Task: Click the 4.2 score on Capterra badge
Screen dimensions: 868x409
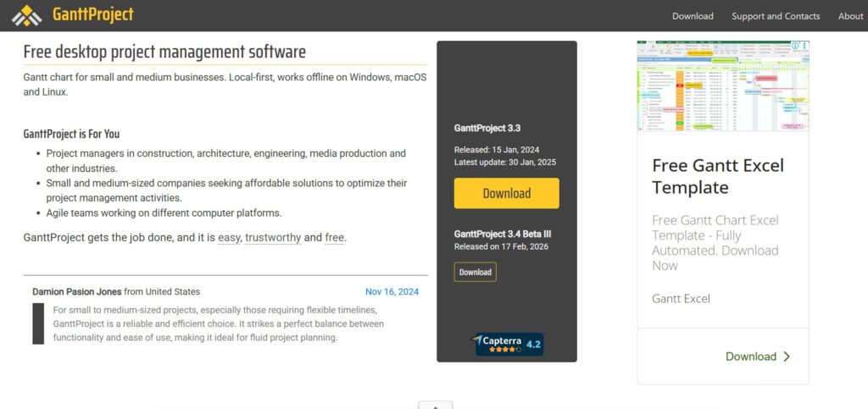Action: tap(533, 345)
